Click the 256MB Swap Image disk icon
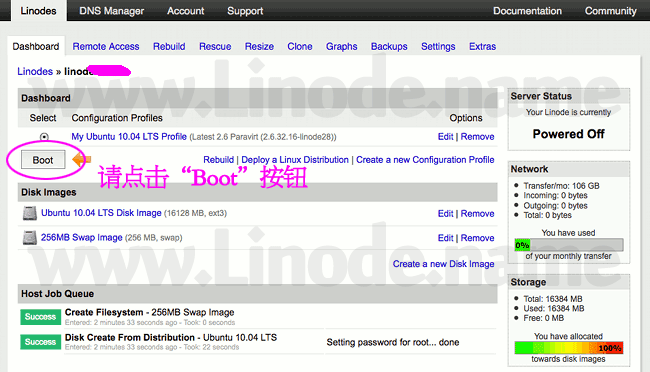Image resolution: width=650 pixels, height=372 pixels. [29, 238]
